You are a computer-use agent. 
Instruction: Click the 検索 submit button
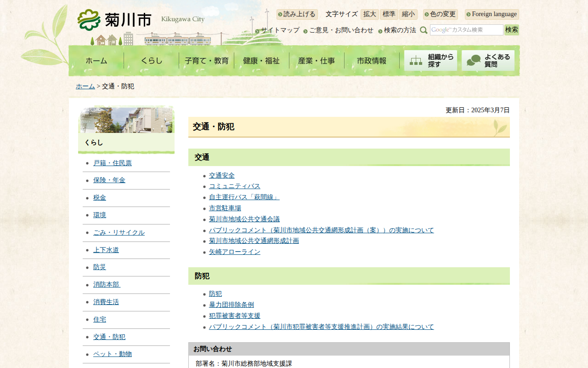(x=512, y=30)
